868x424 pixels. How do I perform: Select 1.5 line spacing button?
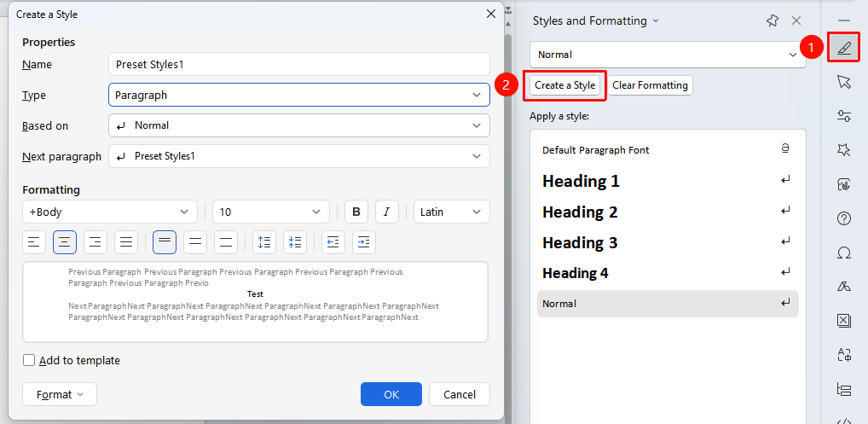point(195,242)
